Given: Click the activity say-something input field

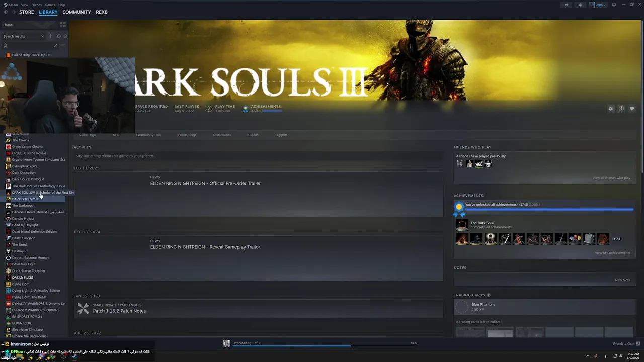Looking at the screenshot, I should [258, 156].
